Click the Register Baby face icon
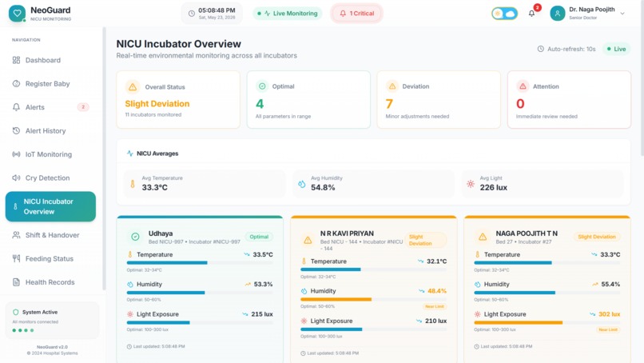Image resolution: width=644 pixels, height=363 pixels. click(16, 84)
